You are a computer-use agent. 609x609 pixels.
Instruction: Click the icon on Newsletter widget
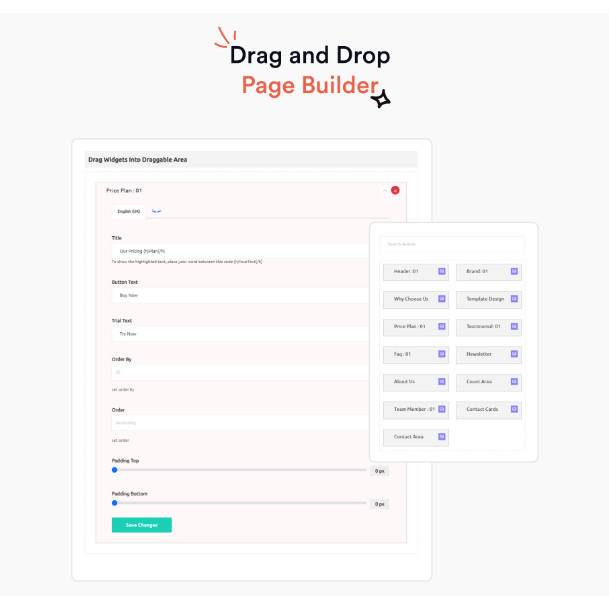(514, 354)
